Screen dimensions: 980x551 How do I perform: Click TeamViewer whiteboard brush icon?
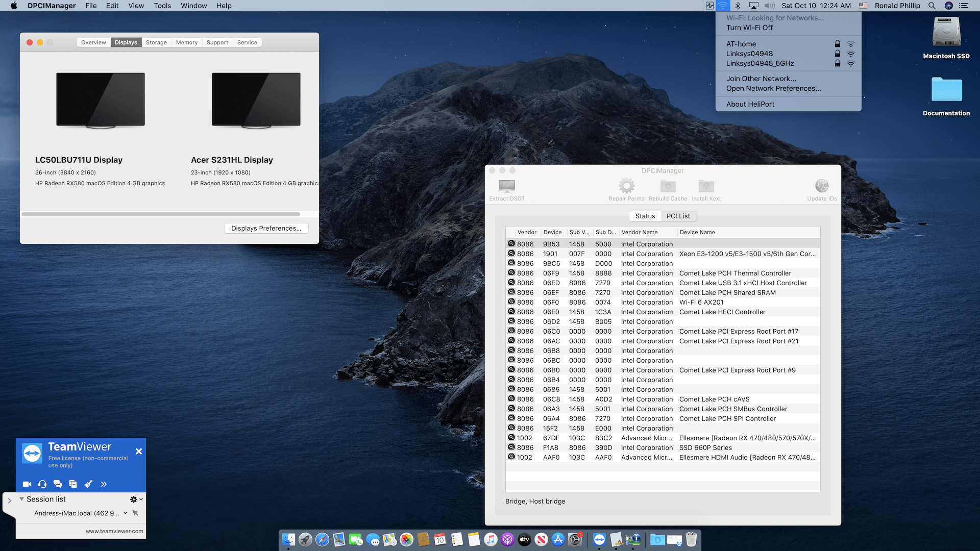tap(88, 484)
